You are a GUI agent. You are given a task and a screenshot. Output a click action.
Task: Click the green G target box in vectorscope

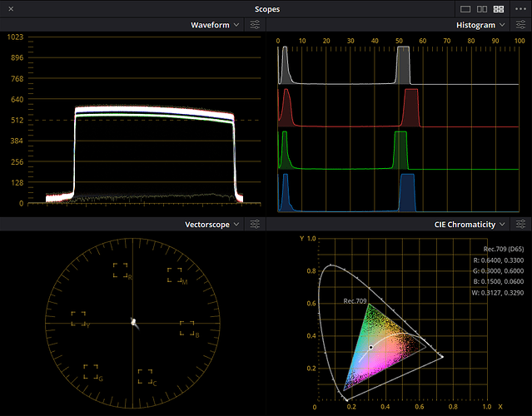(91, 372)
